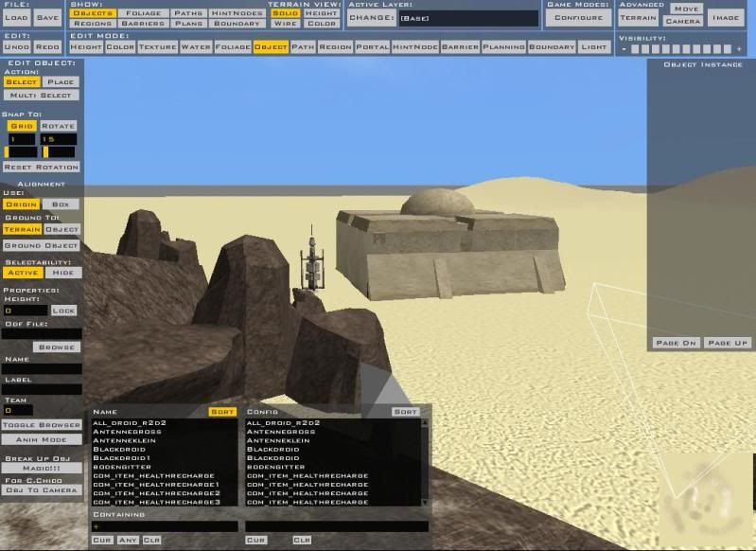Switch Edit Mode to HintNode

(x=415, y=46)
